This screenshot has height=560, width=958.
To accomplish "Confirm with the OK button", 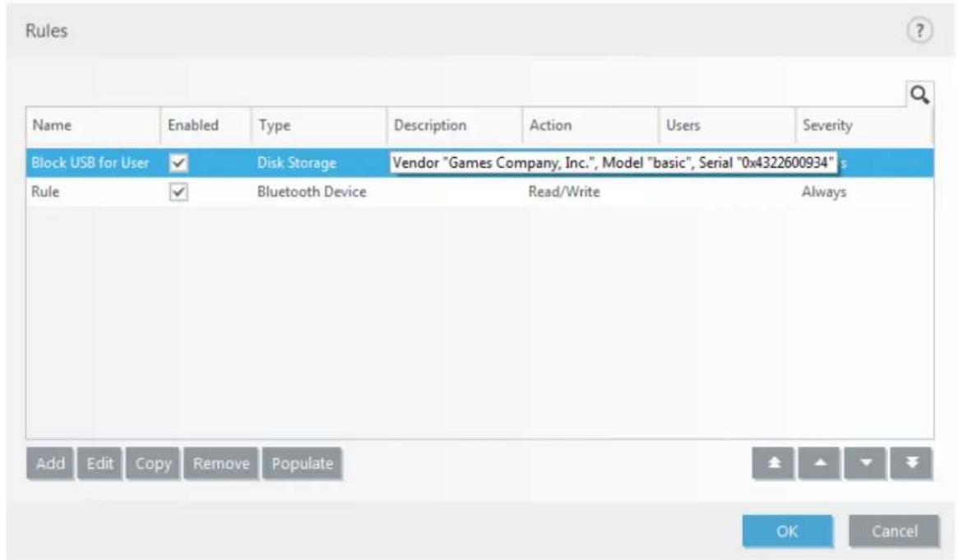I will [x=787, y=530].
